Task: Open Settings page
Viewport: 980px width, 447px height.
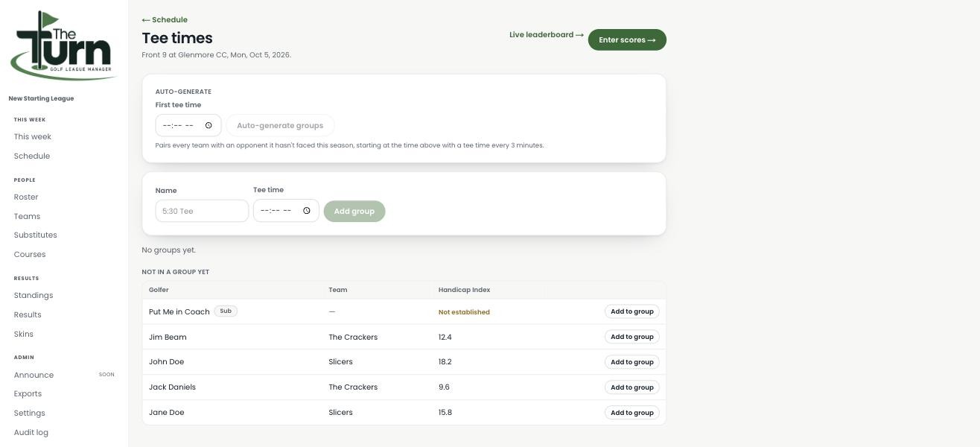Action: click(x=29, y=413)
